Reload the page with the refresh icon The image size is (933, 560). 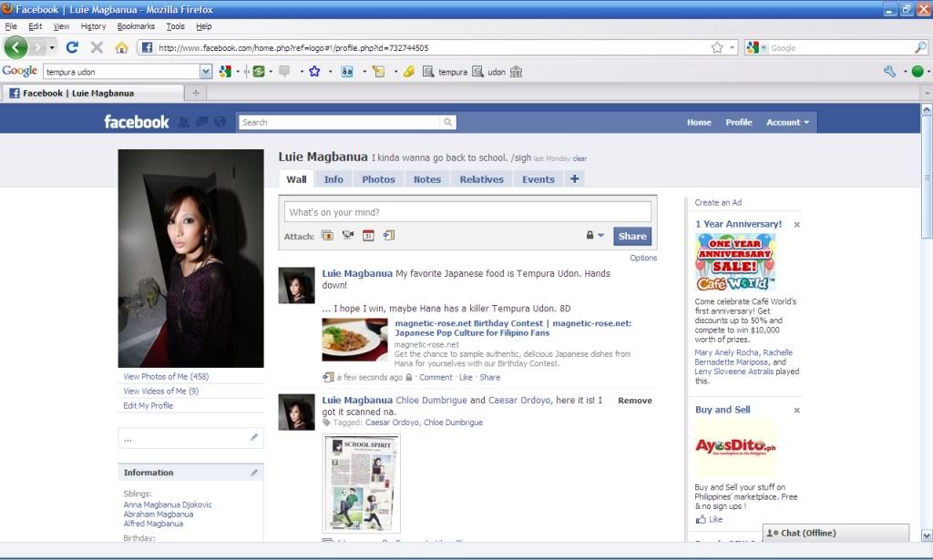pyautogui.click(x=72, y=47)
